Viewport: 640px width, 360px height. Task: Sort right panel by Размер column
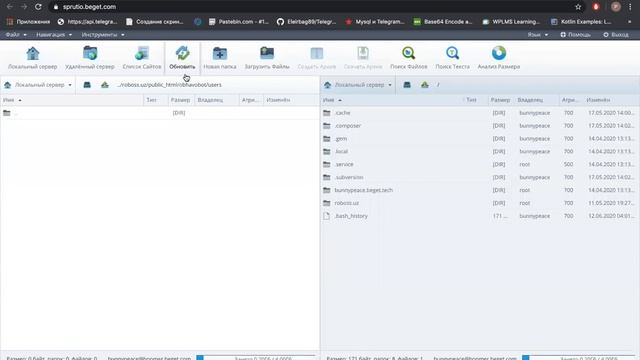pyautogui.click(x=500, y=100)
